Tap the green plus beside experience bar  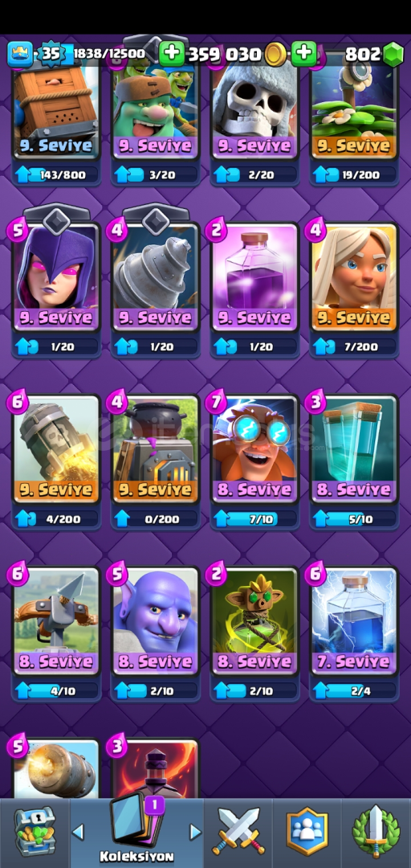[172, 54]
